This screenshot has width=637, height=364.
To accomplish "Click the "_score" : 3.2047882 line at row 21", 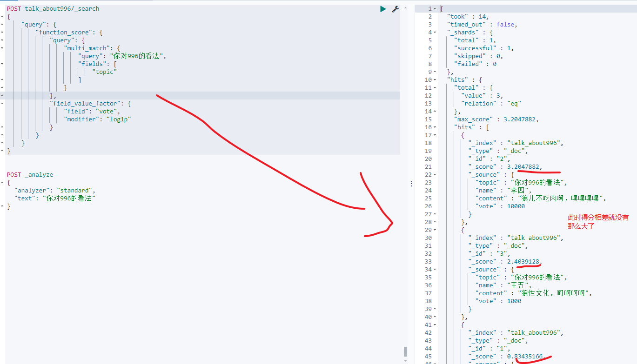I will coord(505,167).
